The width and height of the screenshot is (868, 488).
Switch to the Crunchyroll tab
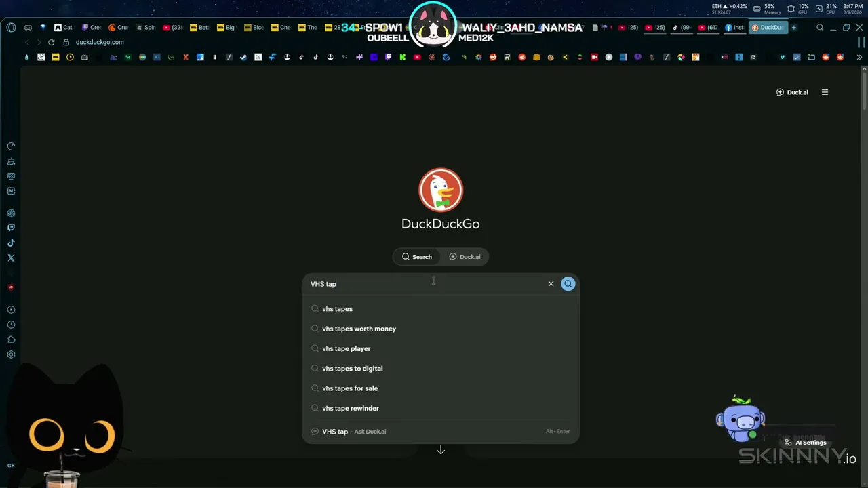point(118,28)
